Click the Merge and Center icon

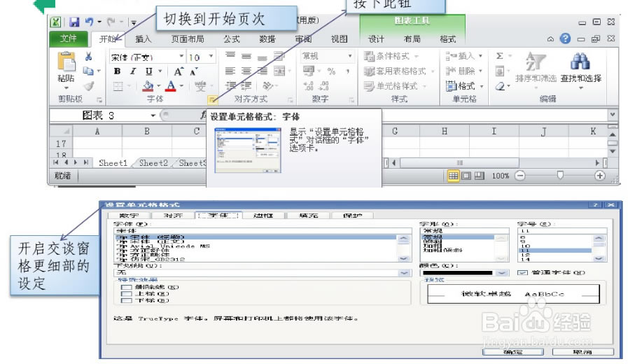point(279,71)
